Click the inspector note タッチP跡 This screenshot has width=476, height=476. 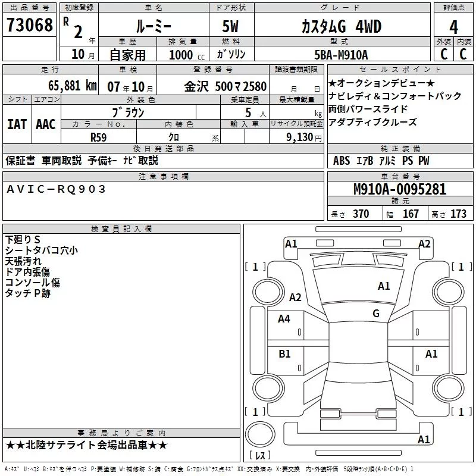click(x=27, y=293)
